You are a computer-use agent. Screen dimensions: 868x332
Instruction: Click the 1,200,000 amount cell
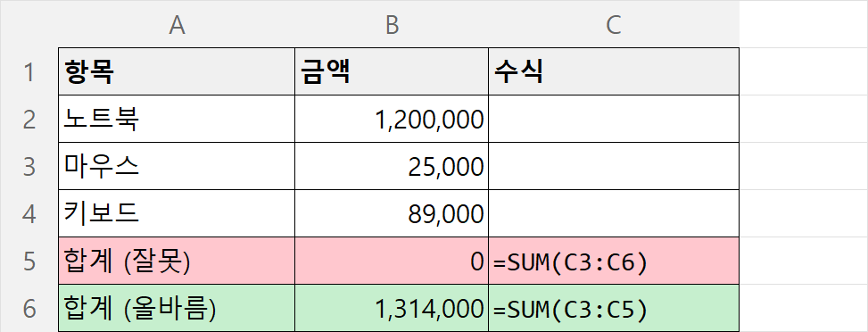(x=392, y=119)
